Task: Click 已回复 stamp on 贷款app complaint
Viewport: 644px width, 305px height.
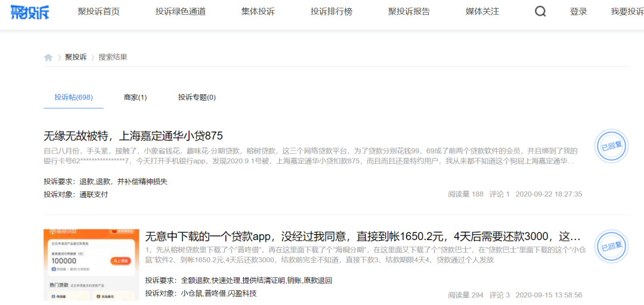Action: pos(612,247)
